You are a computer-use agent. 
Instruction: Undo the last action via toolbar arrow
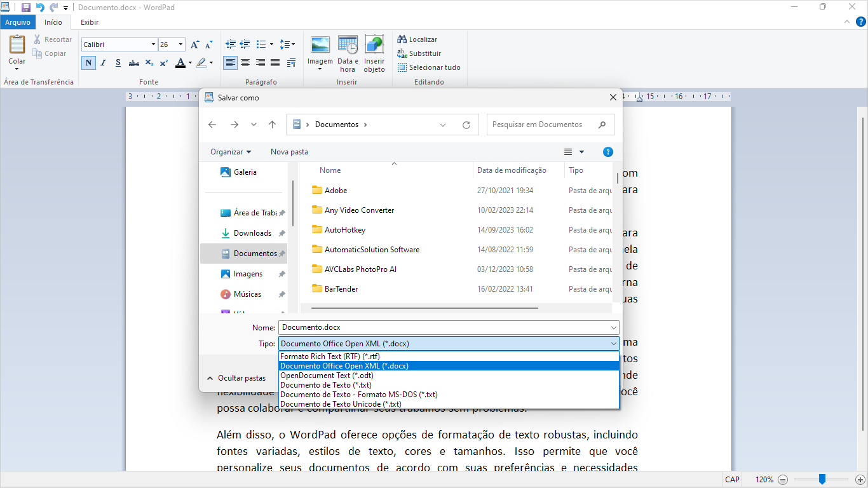pyautogui.click(x=40, y=8)
